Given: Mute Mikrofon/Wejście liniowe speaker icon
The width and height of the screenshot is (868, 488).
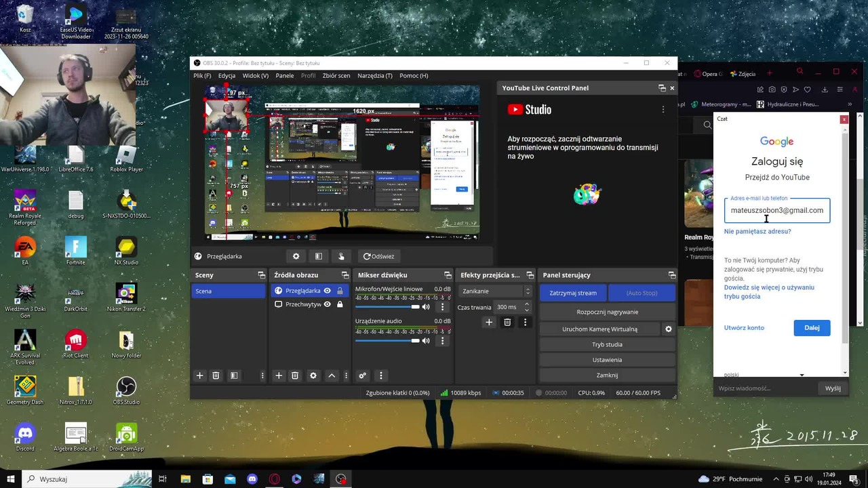Looking at the screenshot, I should point(426,307).
